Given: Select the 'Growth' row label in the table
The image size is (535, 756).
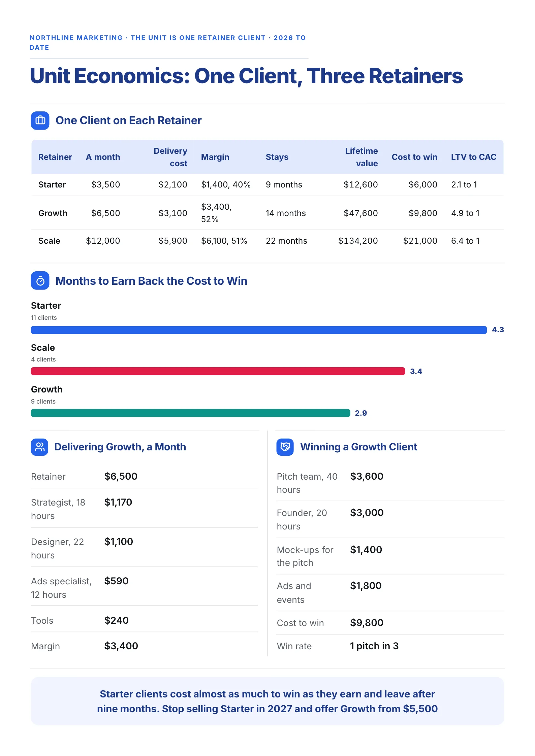Looking at the screenshot, I should point(53,213).
